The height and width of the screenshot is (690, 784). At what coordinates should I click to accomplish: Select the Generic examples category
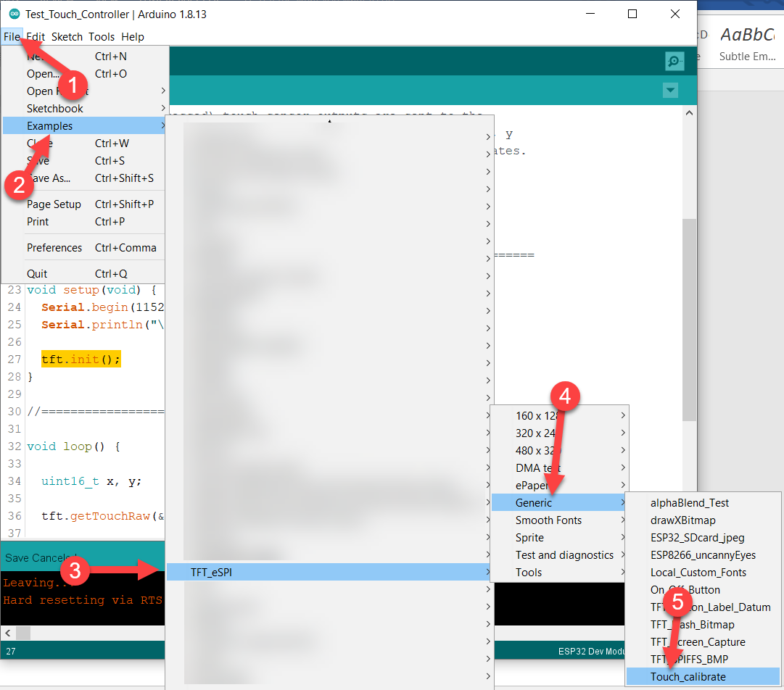[x=559, y=502]
